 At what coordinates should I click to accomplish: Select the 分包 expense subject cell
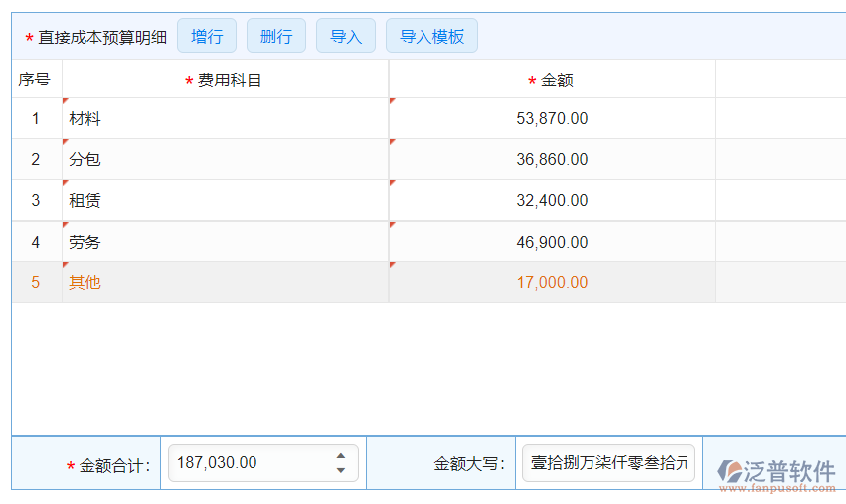[x=225, y=160]
